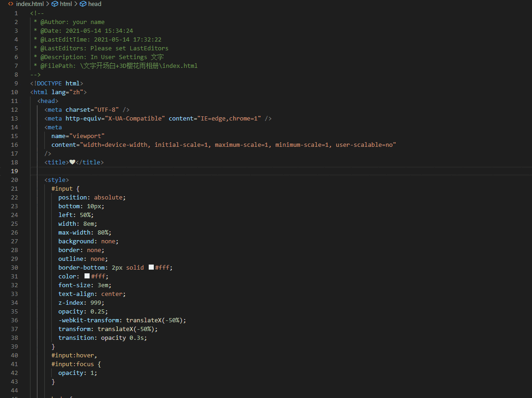This screenshot has height=398, width=532.
Task: Click '@LastEditors: Please set LastEditors' text
Action: coord(104,48)
